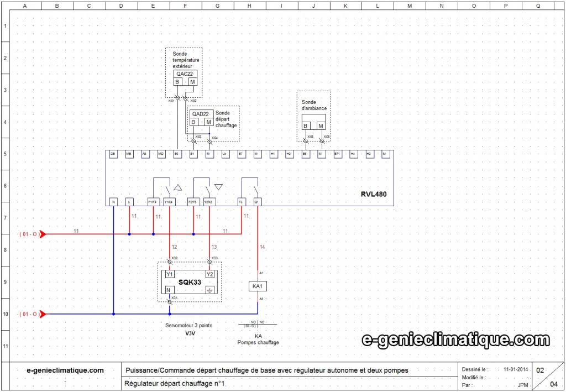
Task: Click the RVL480 controller label
Action: click(374, 194)
